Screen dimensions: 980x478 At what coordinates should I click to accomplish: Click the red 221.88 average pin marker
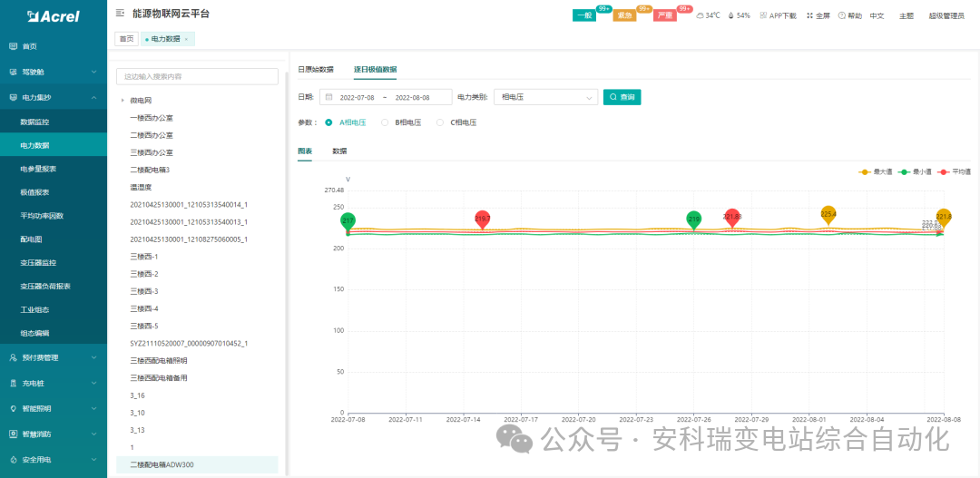coord(732,218)
